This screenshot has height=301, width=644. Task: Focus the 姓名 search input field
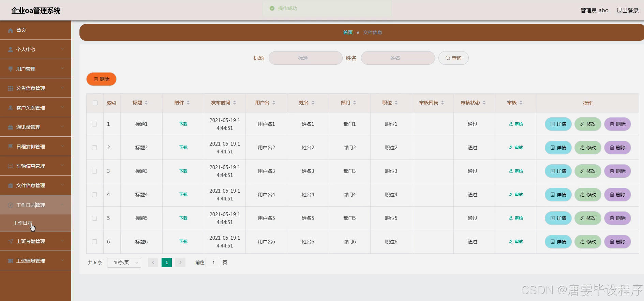(398, 58)
